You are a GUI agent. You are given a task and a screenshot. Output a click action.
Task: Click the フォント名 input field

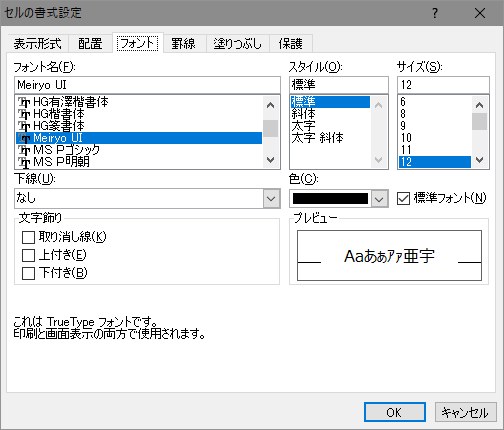click(147, 85)
